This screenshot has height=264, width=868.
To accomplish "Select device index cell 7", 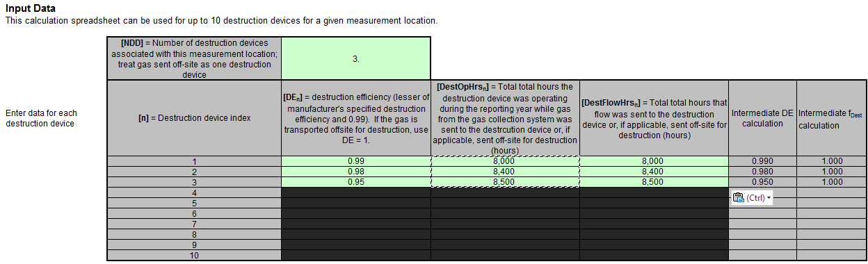I will coord(194,224).
